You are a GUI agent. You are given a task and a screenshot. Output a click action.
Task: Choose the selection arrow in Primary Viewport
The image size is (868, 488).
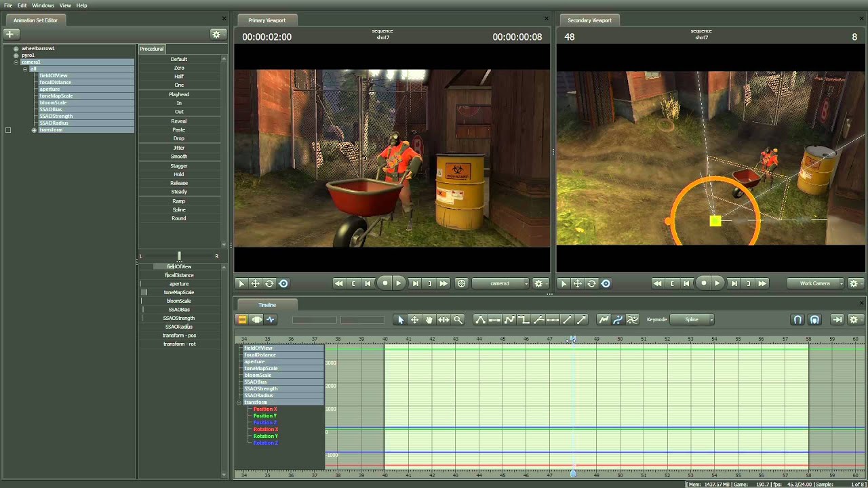241,283
